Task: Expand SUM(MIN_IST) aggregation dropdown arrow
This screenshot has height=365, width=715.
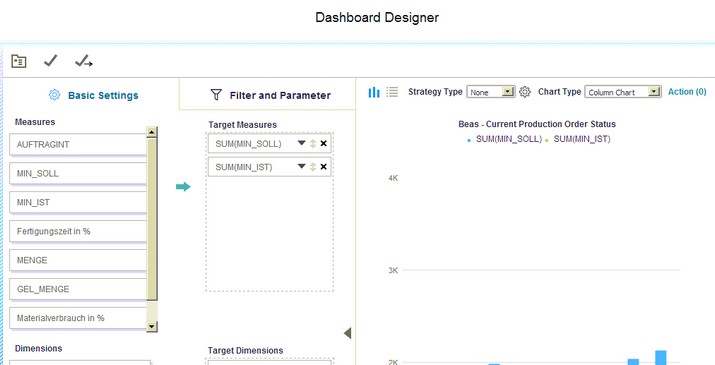Action: pyautogui.click(x=301, y=166)
